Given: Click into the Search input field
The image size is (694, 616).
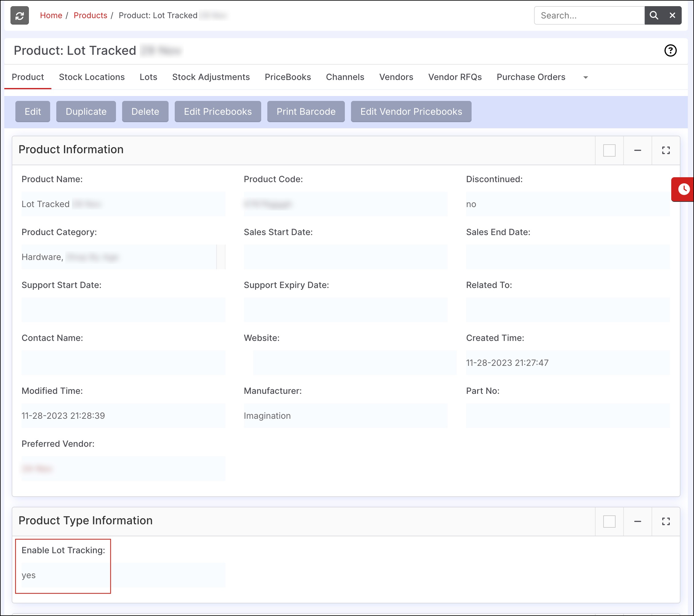Looking at the screenshot, I should point(589,16).
